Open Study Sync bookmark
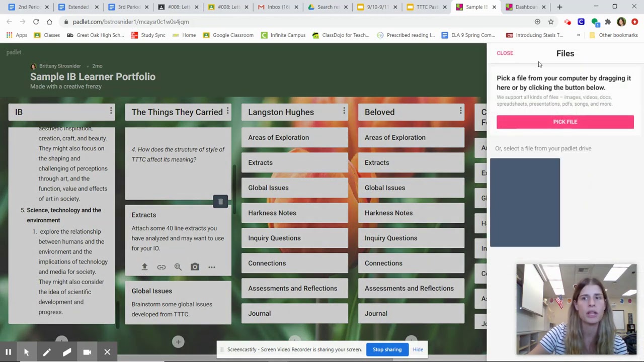 [148, 35]
